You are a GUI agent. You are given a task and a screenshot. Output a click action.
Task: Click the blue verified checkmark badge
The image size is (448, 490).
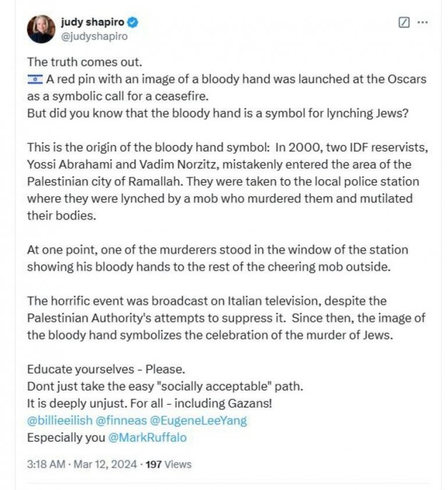[133, 23]
